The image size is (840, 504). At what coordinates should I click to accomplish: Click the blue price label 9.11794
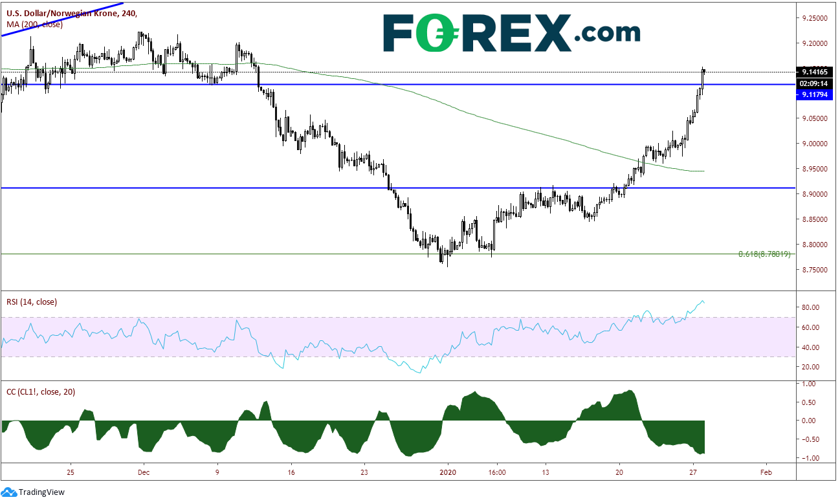pos(814,94)
